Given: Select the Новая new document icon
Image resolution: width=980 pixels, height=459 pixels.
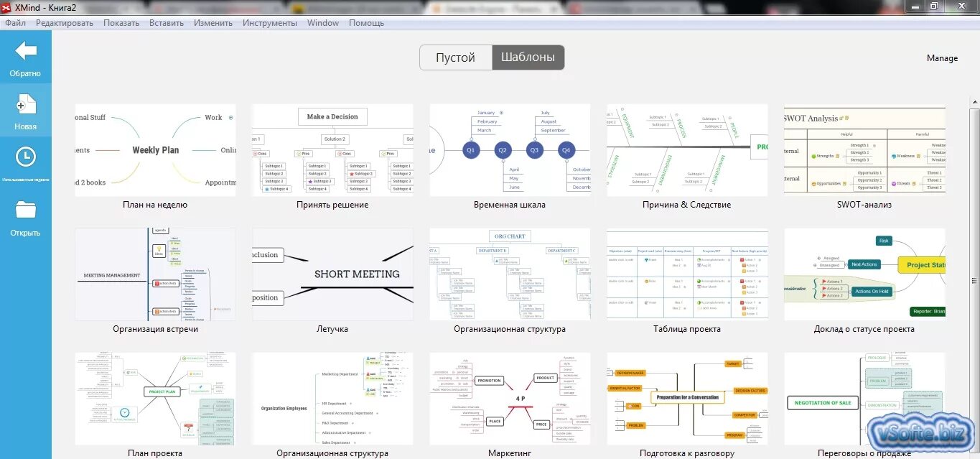Looking at the screenshot, I should point(26,104).
